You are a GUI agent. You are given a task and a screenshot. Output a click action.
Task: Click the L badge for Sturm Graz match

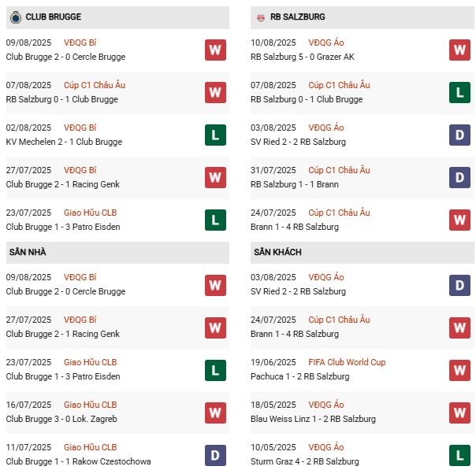[x=460, y=455]
